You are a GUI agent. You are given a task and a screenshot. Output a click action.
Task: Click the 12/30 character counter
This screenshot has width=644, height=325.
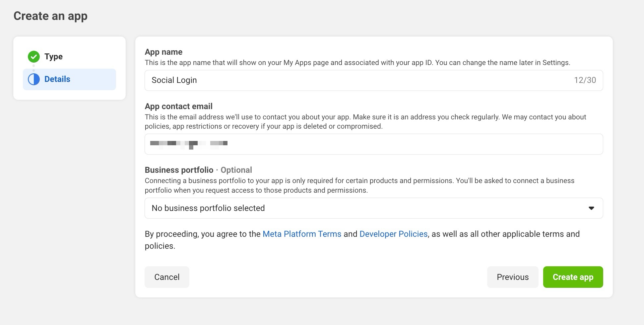pos(585,80)
